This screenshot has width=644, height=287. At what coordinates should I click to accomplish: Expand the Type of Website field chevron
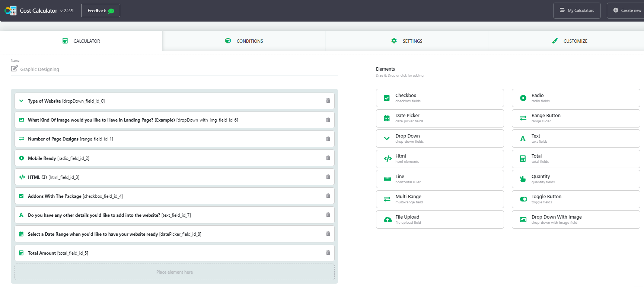21,101
